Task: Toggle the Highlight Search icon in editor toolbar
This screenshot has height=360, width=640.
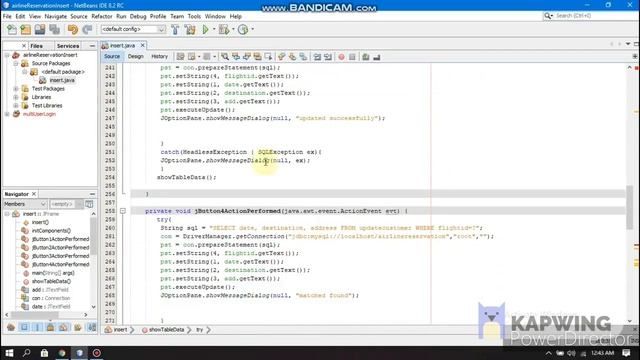Action: click(x=258, y=57)
